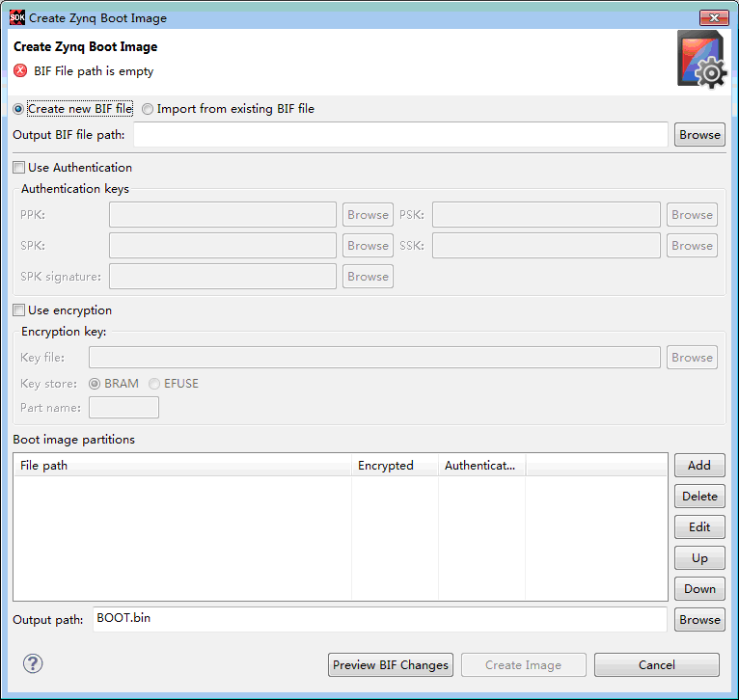
Task: Click the Authenticat... column header
Action: pyautogui.click(x=481, y=466)
